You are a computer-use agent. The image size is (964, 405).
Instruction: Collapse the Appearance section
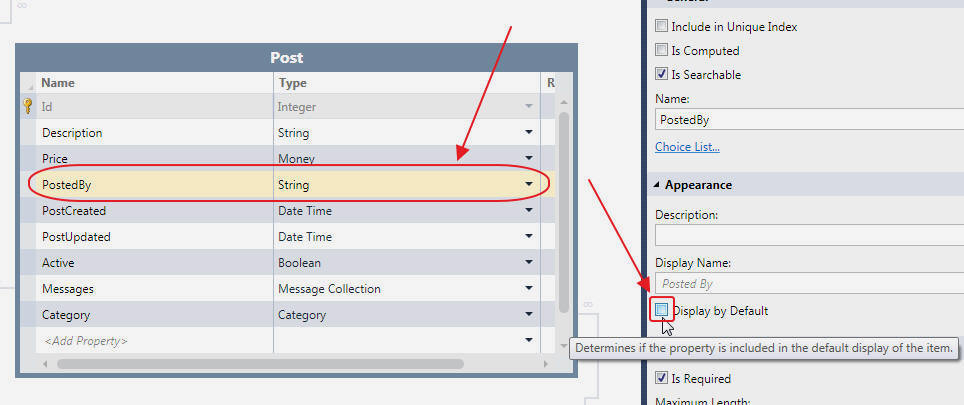coord(657,184)
